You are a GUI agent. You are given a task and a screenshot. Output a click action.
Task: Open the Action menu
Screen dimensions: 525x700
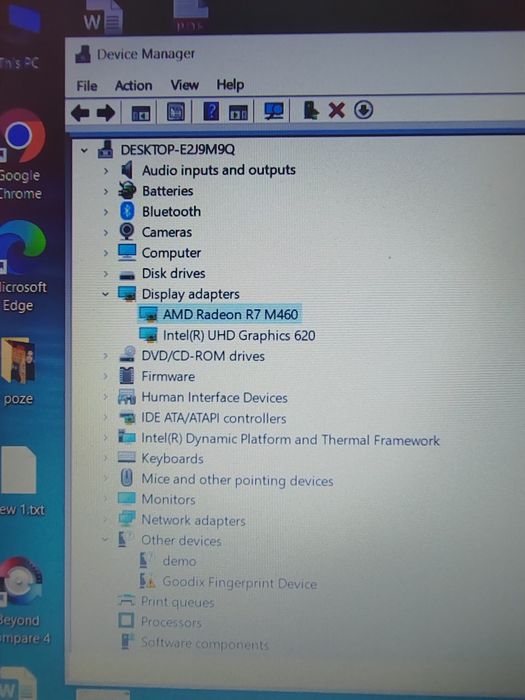(133, 85)
